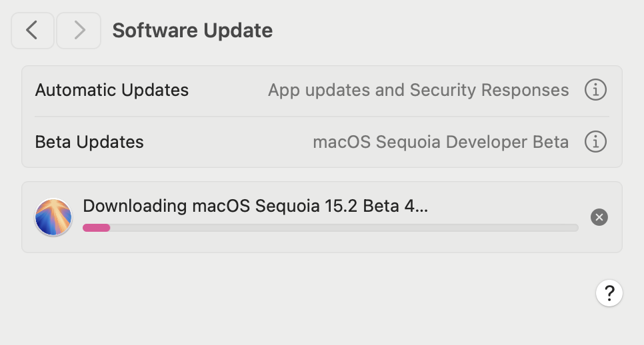Click 'Beta 4' in the download title
This screenshot has height=345, width=644.
(388, 206)
